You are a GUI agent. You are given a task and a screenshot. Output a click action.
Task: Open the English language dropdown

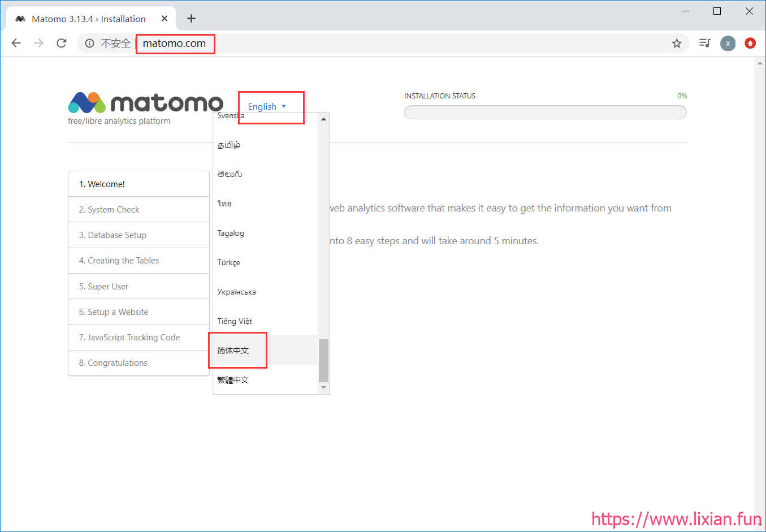coord(267,106)
